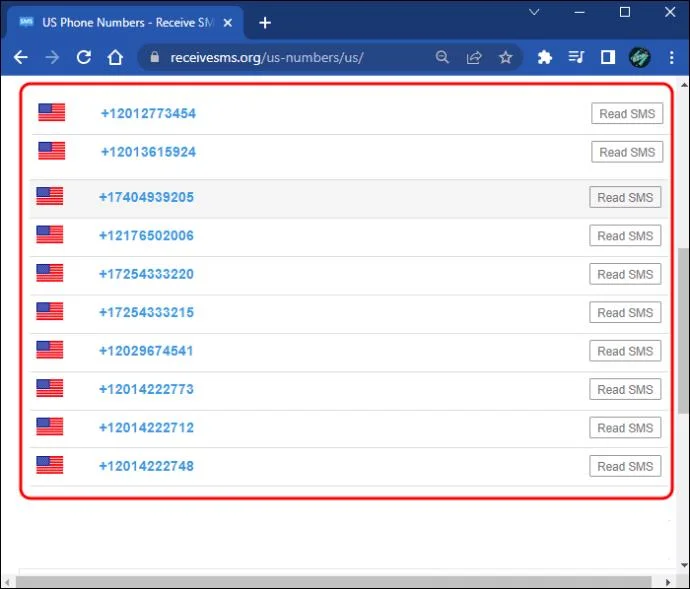Click the scroll down arrow
The image size is (690, 589).
[684, 565]
